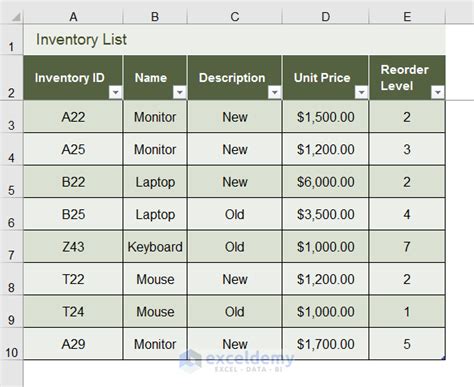Screen dimensions: 474x387
Task: Select row 9 header
Action: tap(11, 311)
